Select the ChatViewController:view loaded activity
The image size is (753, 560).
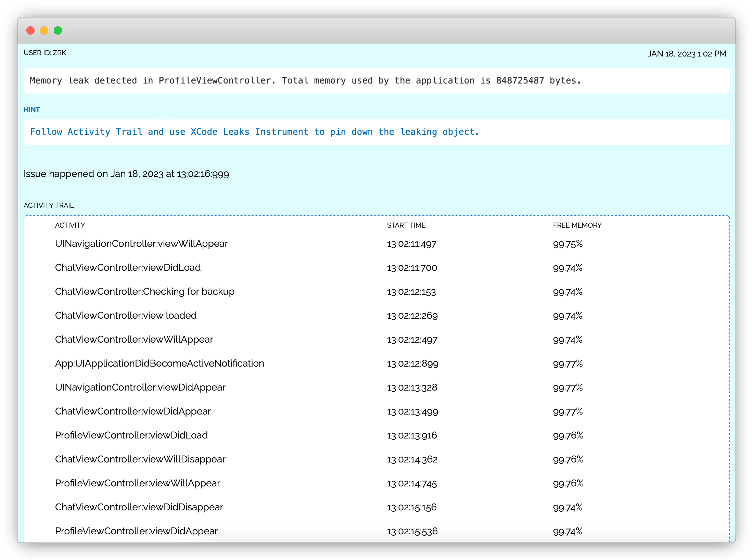coord(126,316)
